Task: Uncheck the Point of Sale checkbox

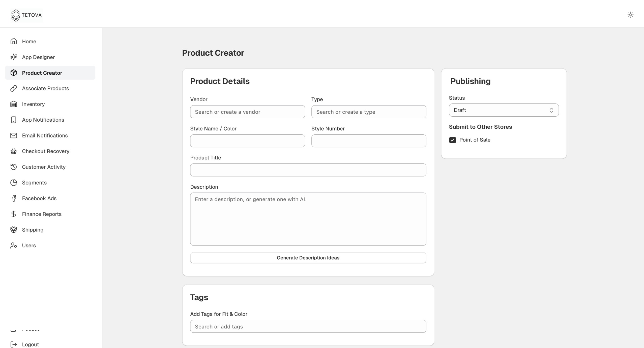Action: point(452,140)
